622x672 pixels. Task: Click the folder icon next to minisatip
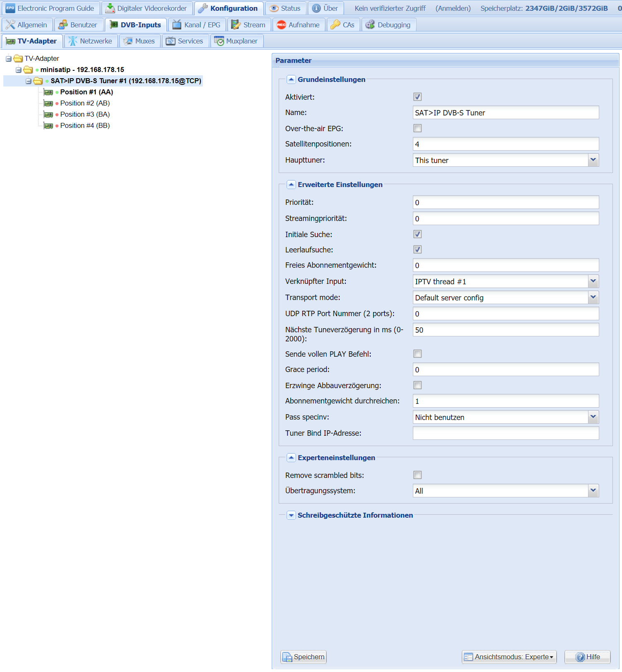click(28, 70)
